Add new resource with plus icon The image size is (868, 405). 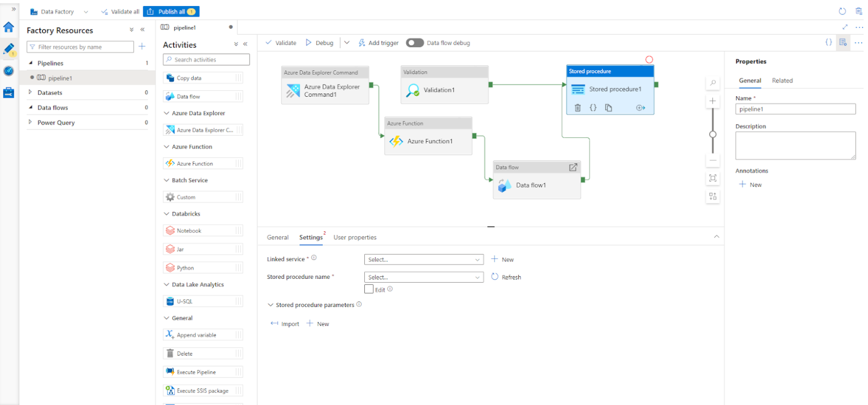[x=142, y=47]
